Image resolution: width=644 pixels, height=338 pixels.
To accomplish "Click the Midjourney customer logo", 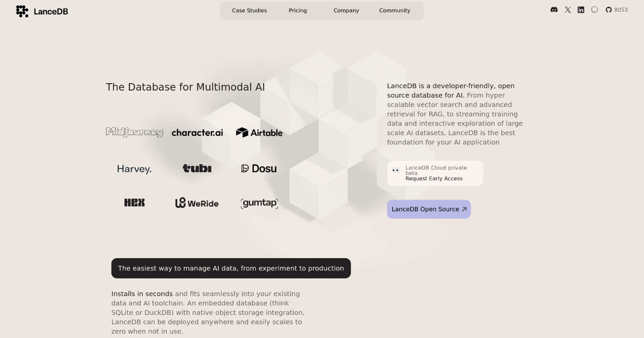I will [x=134, y=133].
